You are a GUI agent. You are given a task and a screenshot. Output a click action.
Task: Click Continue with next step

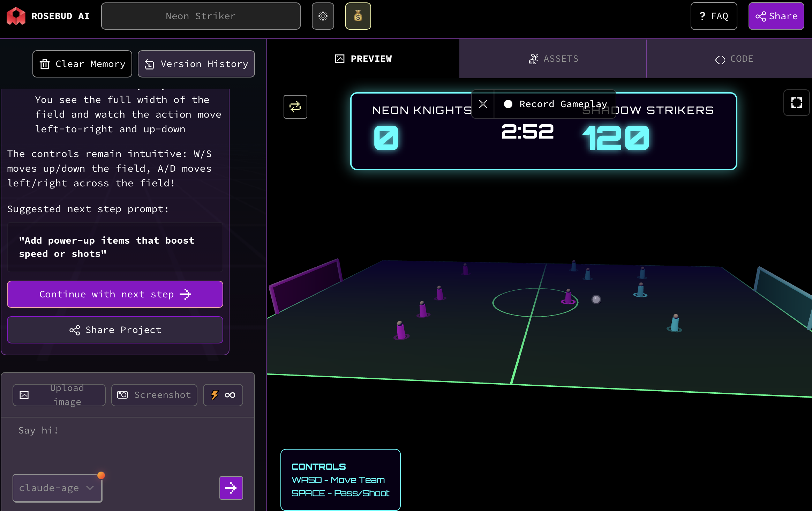point(115,294)
